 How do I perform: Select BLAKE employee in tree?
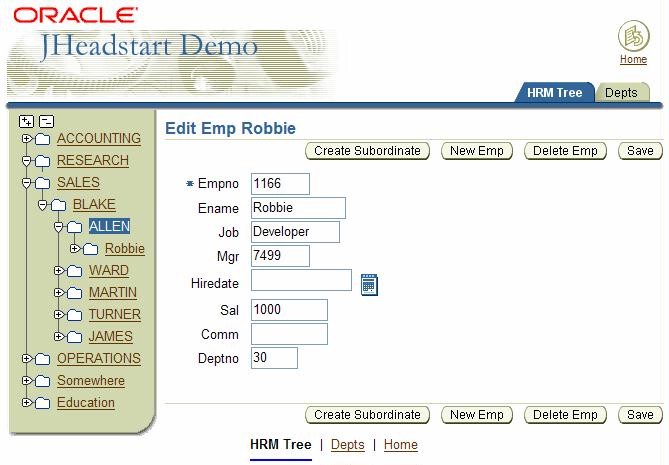[94, 205]
